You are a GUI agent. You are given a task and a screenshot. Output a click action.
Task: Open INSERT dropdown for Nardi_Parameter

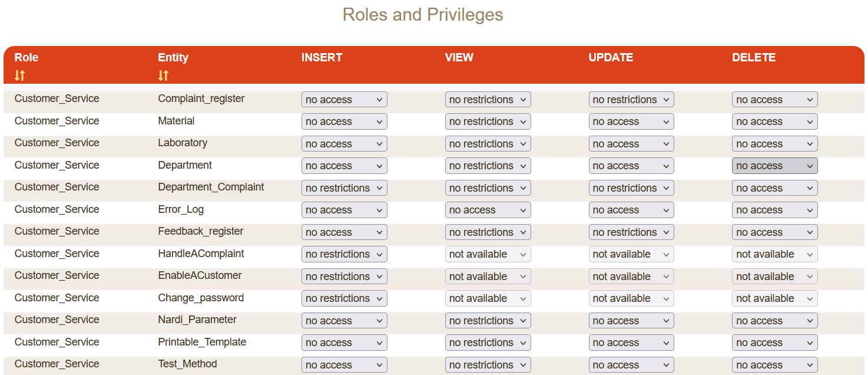coord(344,321)
